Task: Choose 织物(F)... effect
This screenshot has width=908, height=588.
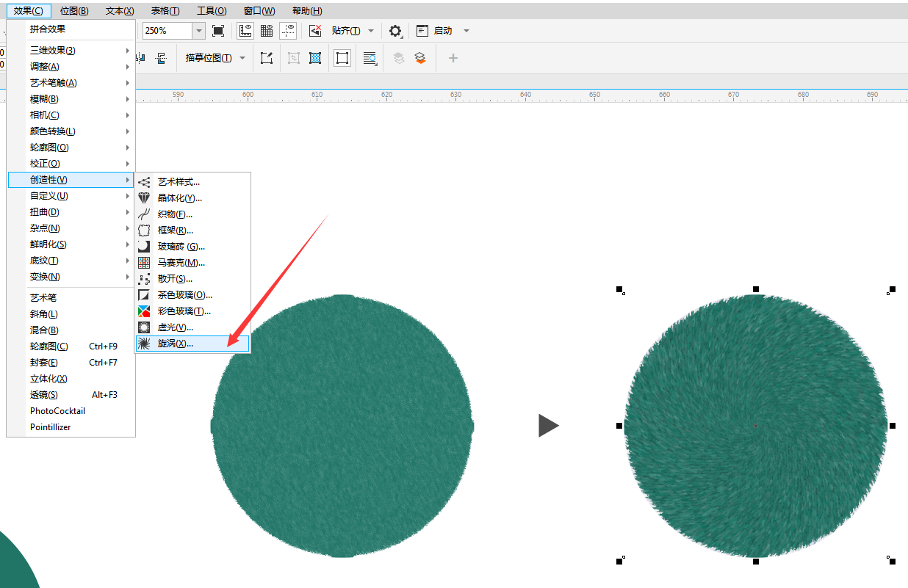Action: pos(192,214)
